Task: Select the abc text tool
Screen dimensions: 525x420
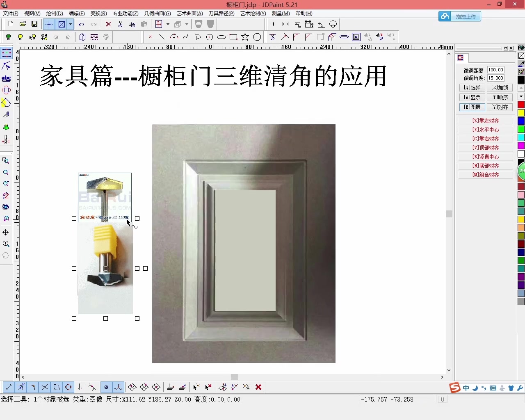Action: (x=6, y=78)
